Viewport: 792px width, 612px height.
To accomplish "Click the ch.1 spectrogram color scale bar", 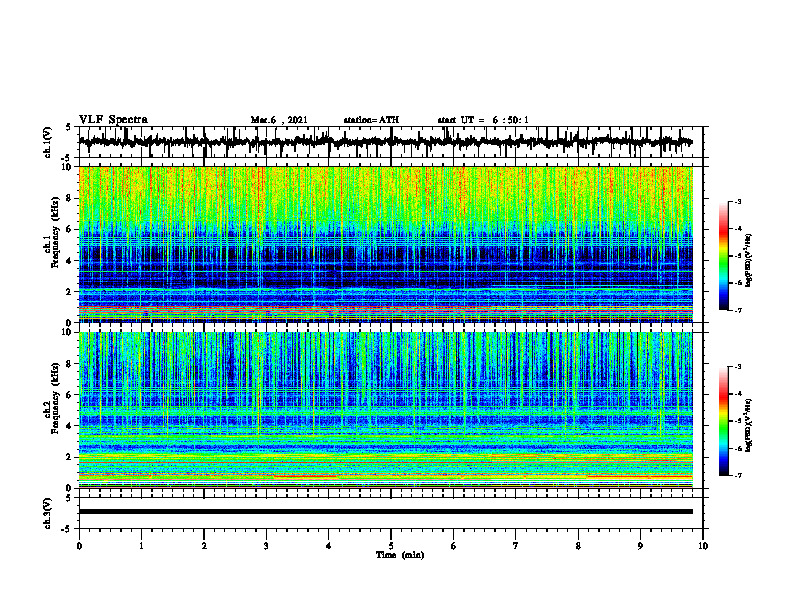I will click(x=723, y=256).
